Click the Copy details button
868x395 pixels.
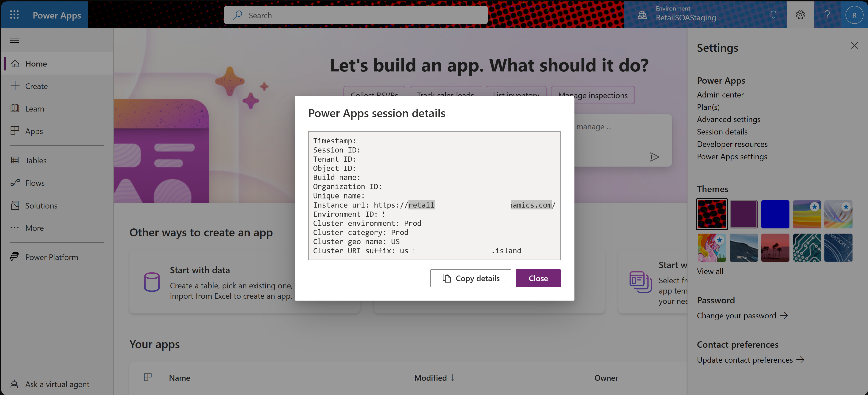pos(471,278)
